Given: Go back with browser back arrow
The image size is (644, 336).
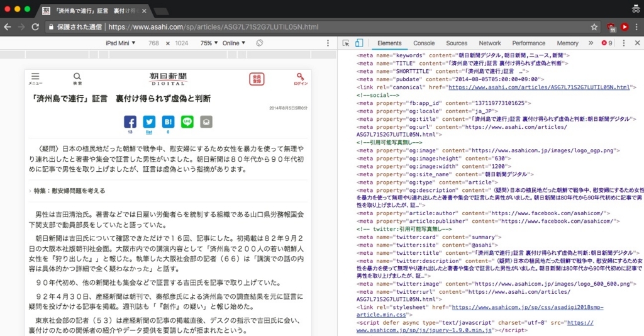Looking at the screenshot, I should [x=8, y=26].
